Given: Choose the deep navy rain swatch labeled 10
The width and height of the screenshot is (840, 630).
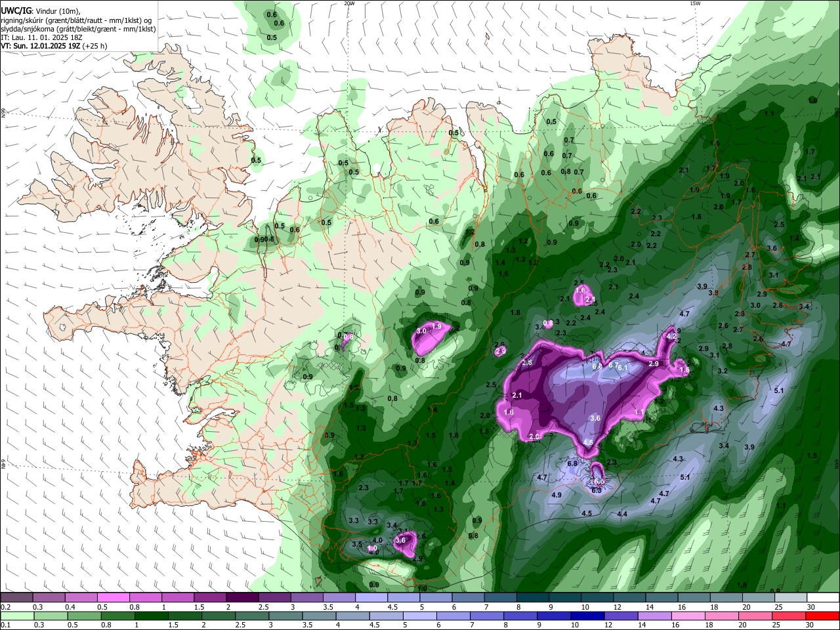Looking at the screenshot, I should coord(587,616).
